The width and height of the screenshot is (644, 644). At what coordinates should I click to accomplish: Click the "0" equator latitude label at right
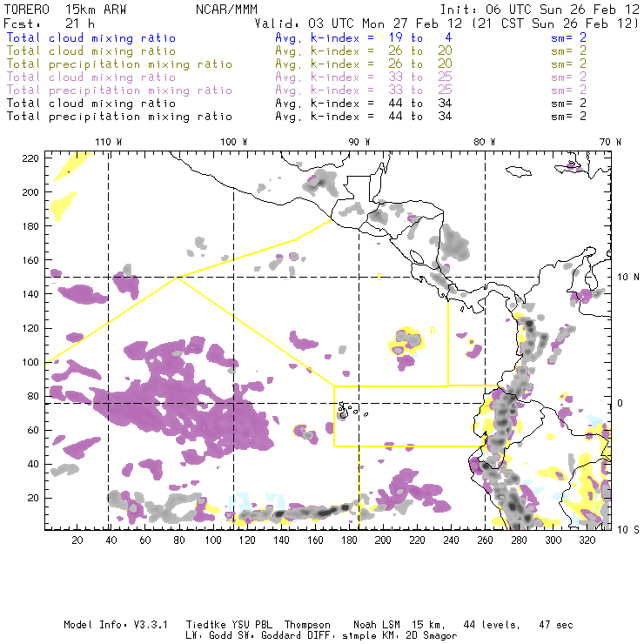[x=621, y=403]
